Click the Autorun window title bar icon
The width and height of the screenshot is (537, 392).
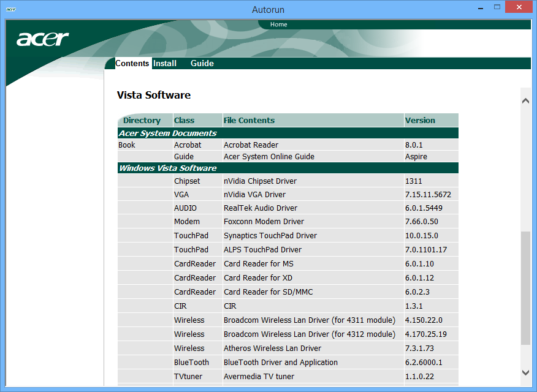coord(11,10)
